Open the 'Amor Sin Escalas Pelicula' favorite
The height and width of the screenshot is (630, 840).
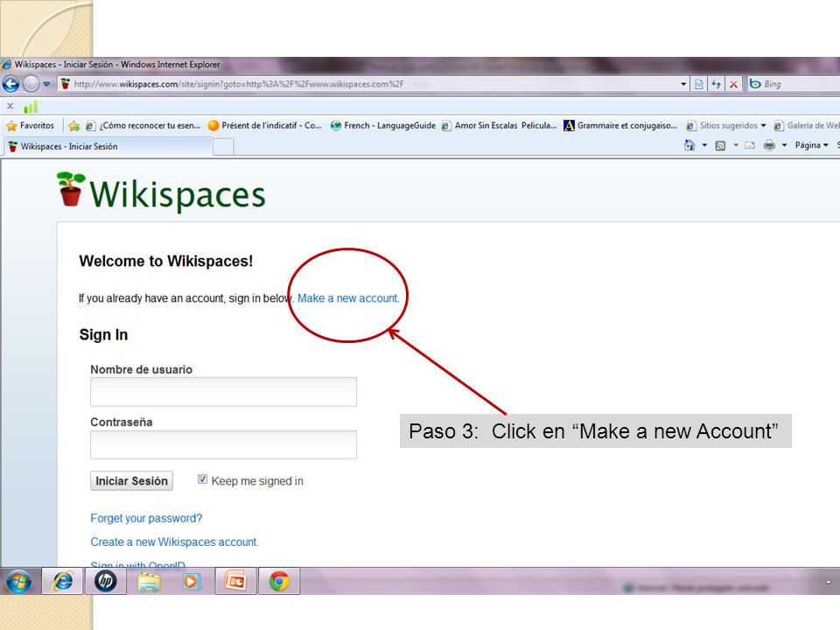499,125
